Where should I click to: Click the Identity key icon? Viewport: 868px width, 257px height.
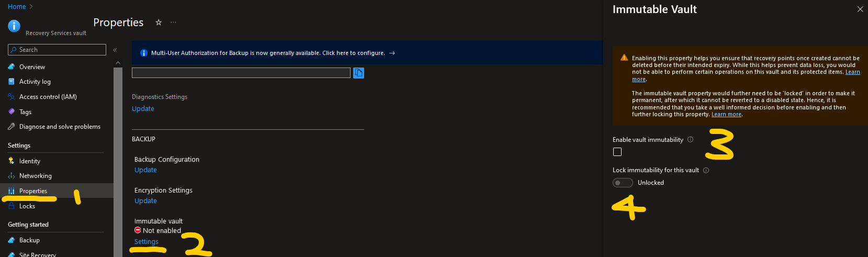point(12,161)
